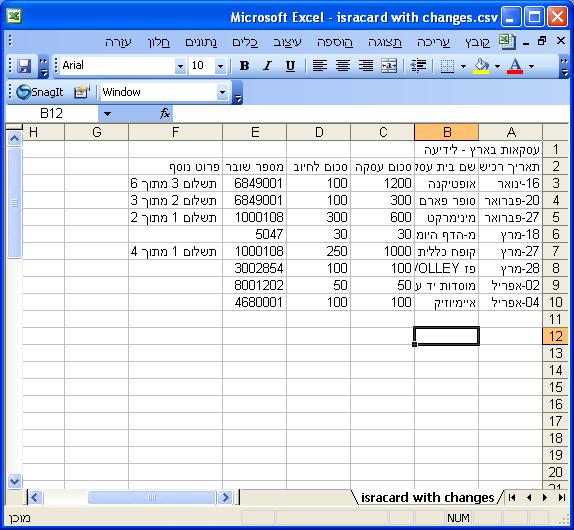This screenshot has height=530, width=574.
Task: Click horizontal scrollbar right arrow
Action: 226,497
